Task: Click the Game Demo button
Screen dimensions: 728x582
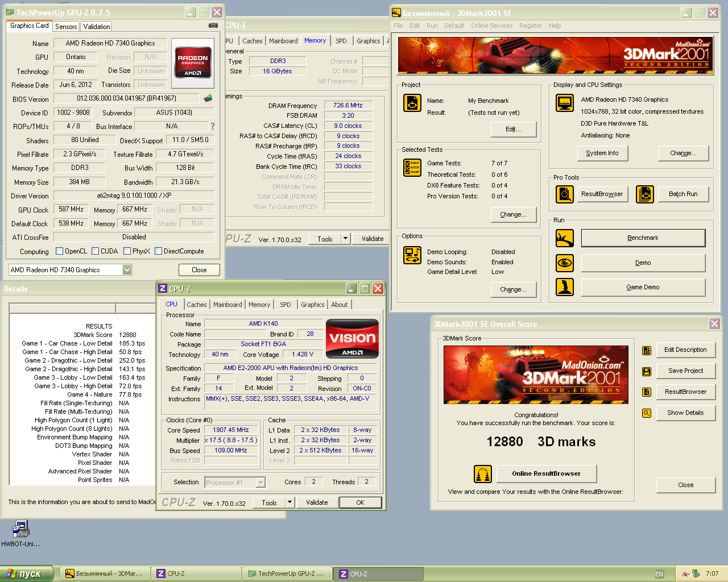Action: [643, 288]
